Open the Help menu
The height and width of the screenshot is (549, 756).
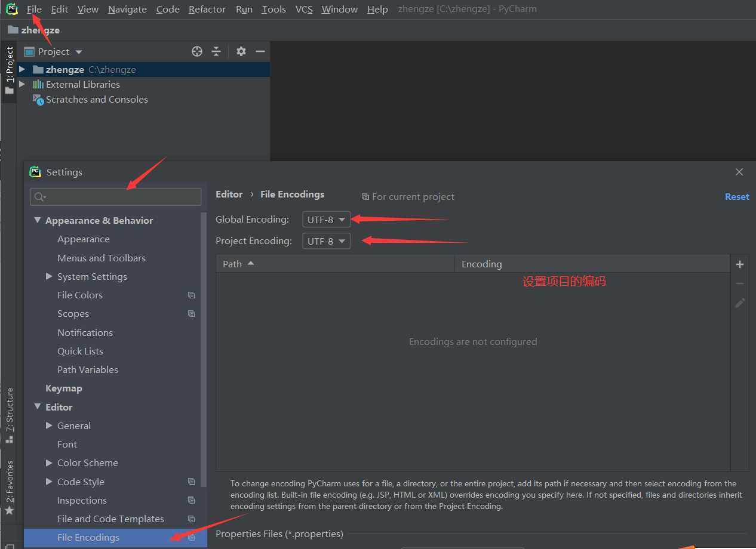(377, 9)
